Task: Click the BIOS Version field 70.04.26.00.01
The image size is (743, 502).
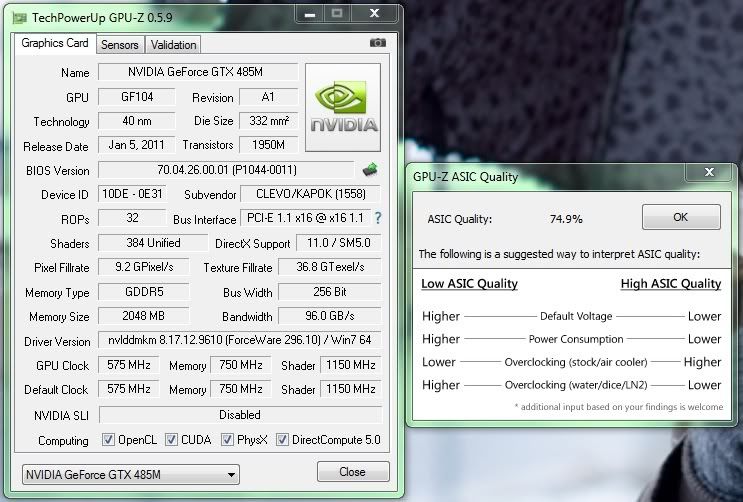Action: [227, 170]
